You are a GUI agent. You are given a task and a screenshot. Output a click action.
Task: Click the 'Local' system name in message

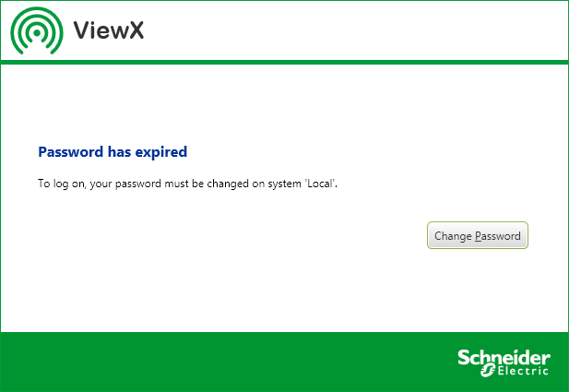(321, 184)
